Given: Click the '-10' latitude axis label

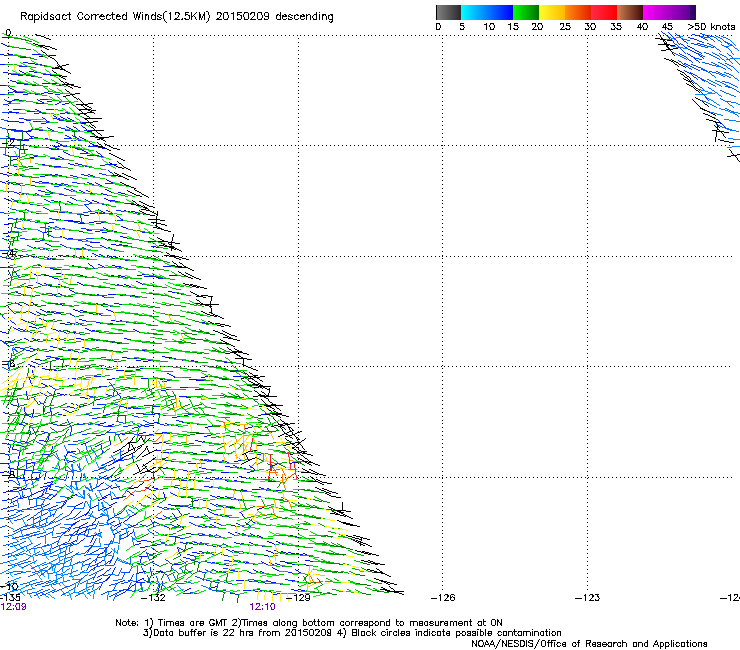Looking at the screenshot, I should [9, 587].
